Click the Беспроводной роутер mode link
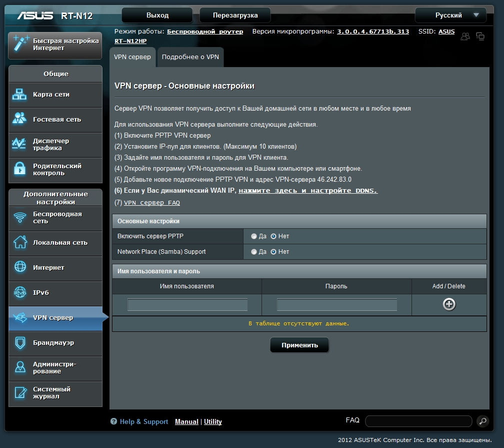This screenshot has height=448, width=504. (x=205, y=32)
